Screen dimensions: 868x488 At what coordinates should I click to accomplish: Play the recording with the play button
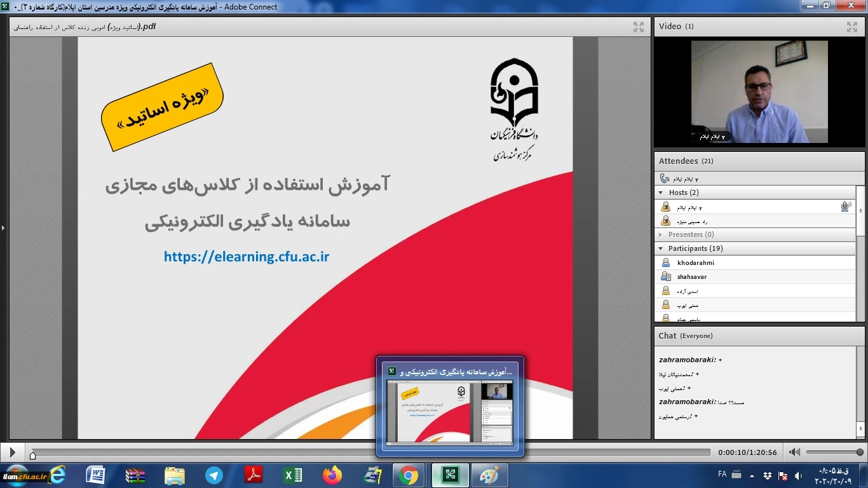click(x=12, y=452)
